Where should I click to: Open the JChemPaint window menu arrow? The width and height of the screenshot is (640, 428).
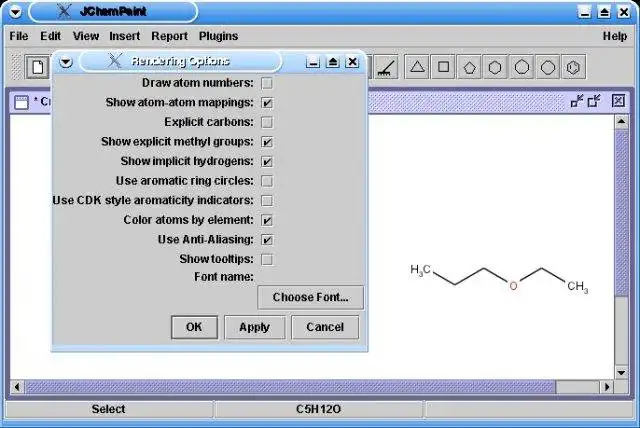point(16,12)
